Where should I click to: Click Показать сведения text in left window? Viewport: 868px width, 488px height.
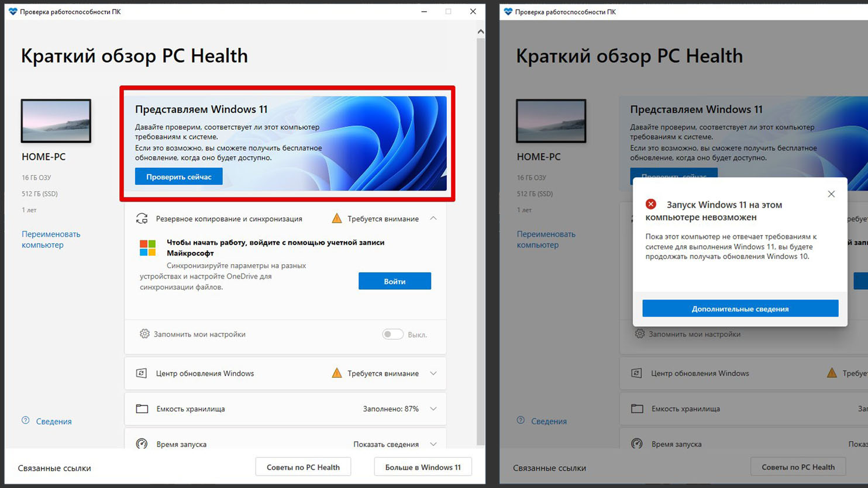point(386,444)
